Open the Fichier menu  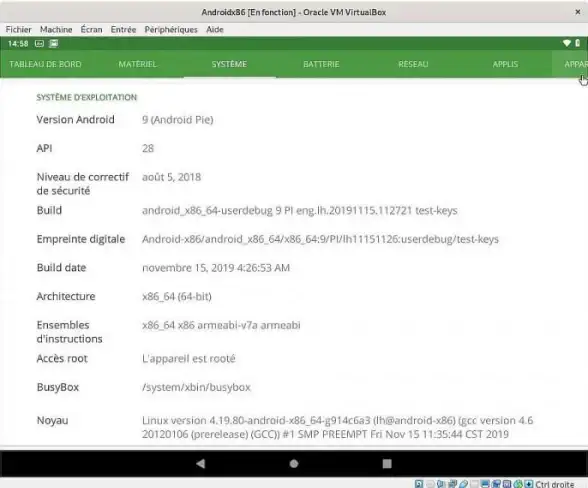point(18,30)
